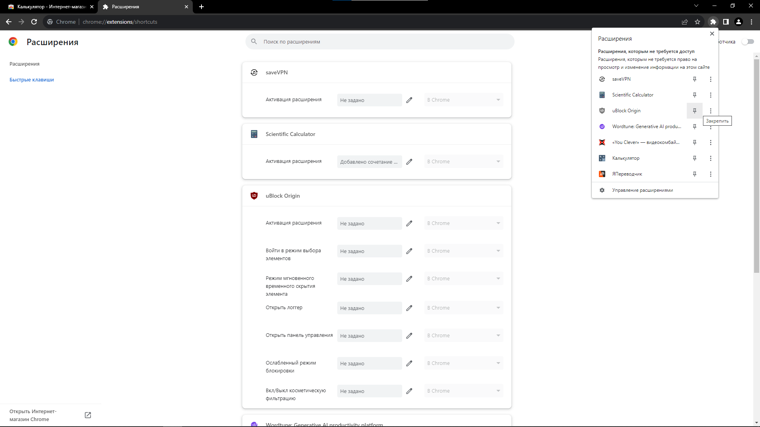Edit shortcut for cosmetic filtering toggle

409,391
